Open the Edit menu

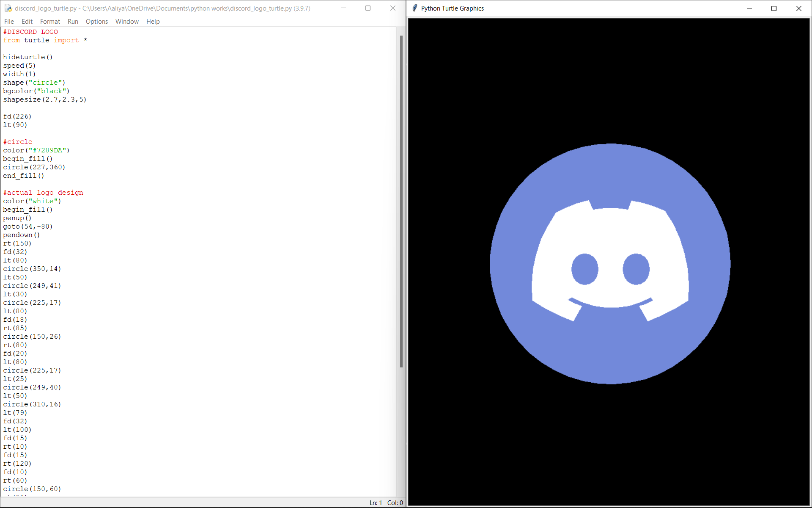click(x=27, y=21)
